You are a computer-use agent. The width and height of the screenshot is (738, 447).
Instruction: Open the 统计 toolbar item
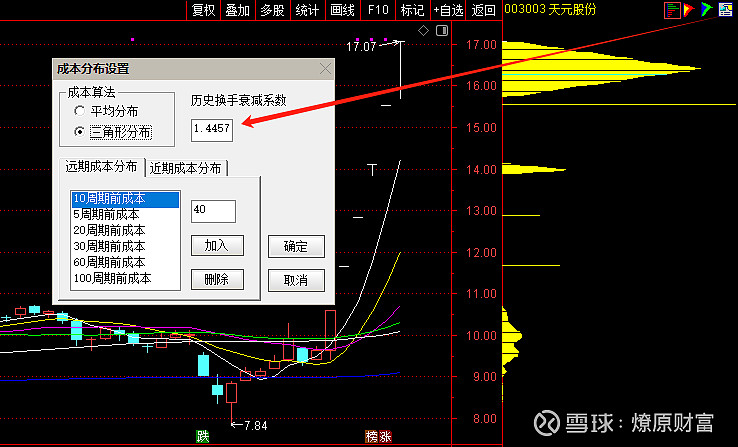(307, 10)
